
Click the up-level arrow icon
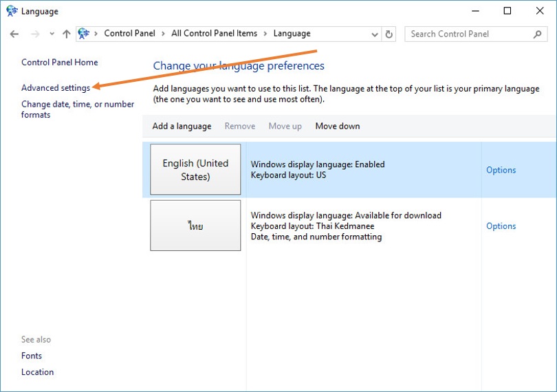tap(66, 34)
